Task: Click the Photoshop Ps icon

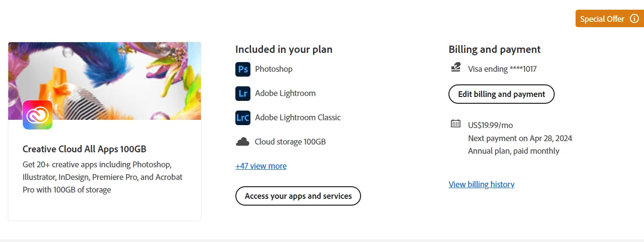Action: click(x=243, y=69)
